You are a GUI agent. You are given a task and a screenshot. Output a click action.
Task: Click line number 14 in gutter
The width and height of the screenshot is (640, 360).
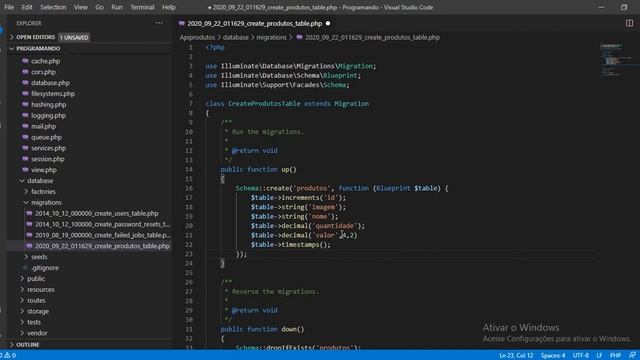click(x=189, y=169)
